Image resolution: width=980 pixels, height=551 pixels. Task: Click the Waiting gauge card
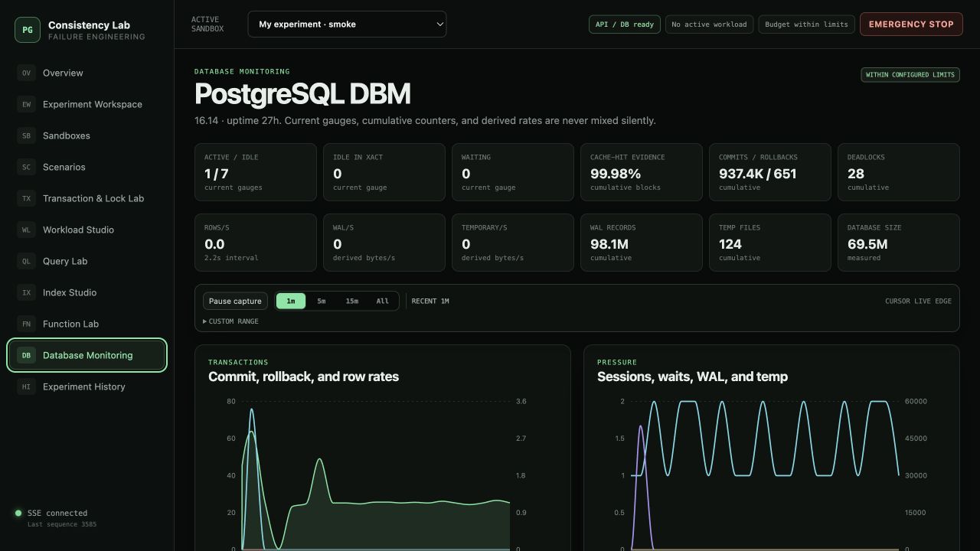click(513, 172)
